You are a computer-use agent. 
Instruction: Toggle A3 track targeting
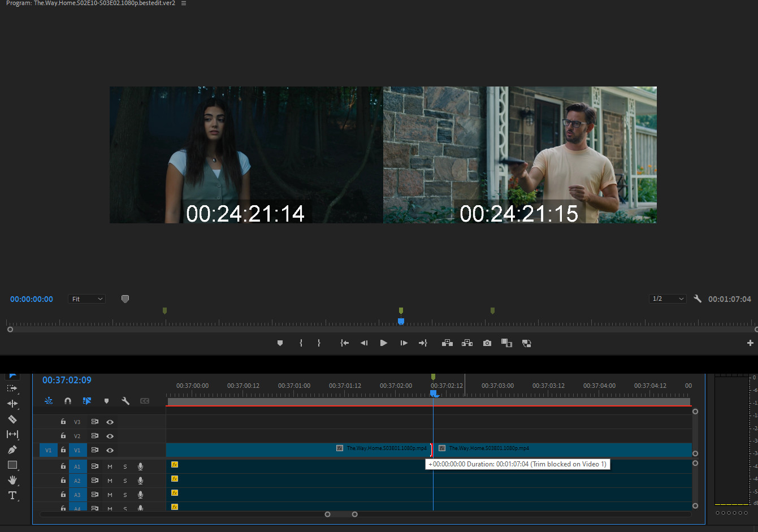pyautogui.click(x=77, y=495)
